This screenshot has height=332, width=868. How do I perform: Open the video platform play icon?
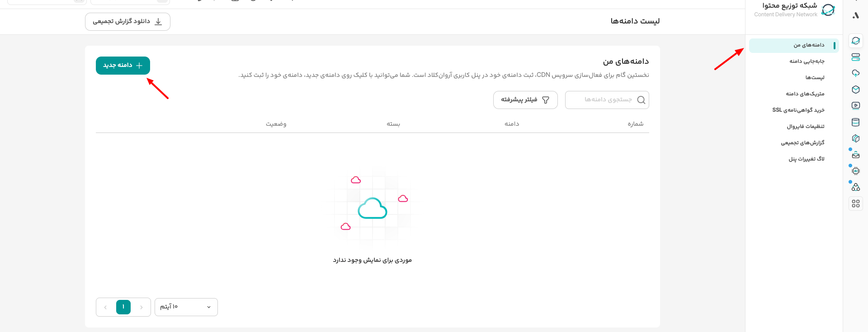click(x=855, y=106)
